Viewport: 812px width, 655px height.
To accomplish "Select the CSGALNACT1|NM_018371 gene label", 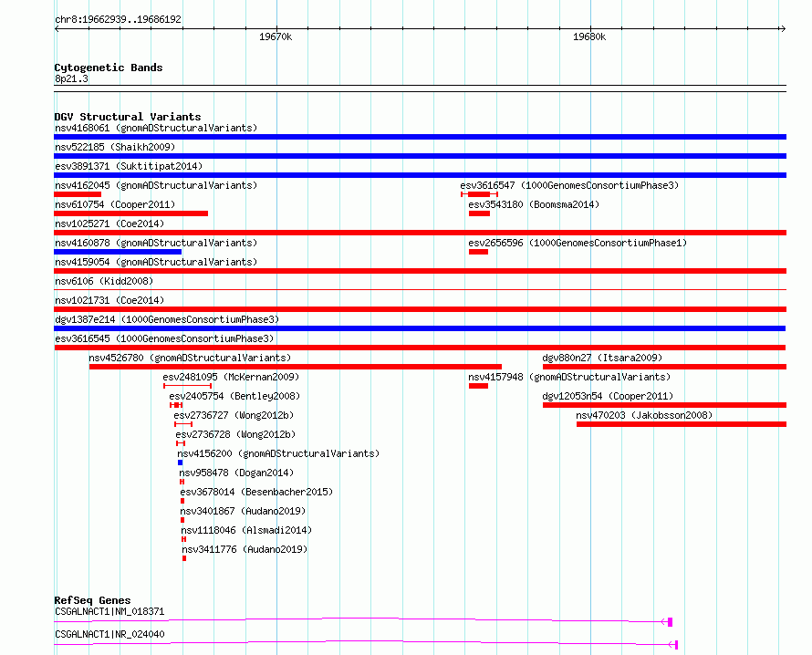I will [x=109, y=611].
